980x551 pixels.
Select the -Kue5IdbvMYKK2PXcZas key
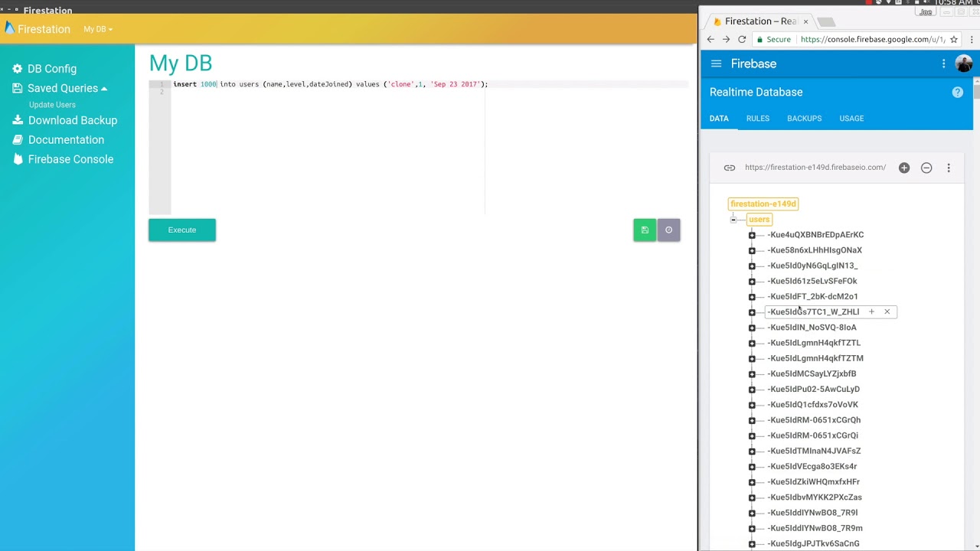815,497
